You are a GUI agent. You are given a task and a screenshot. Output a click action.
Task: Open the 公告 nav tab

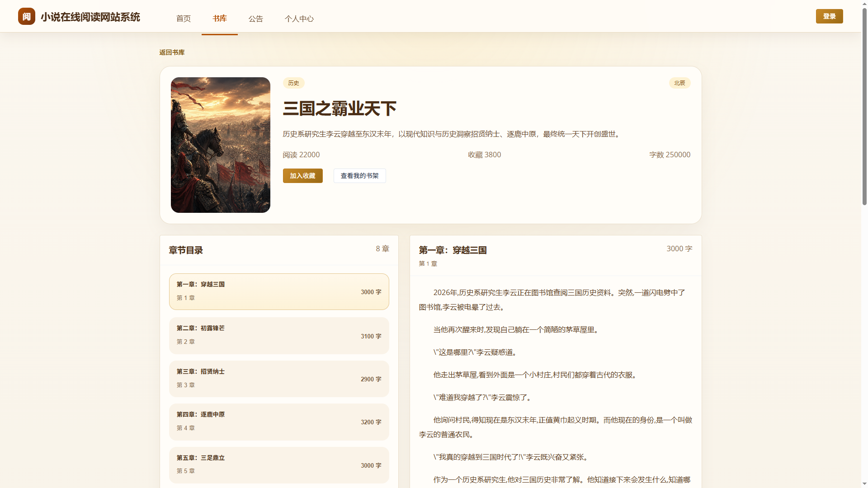(x=255, y=19)
